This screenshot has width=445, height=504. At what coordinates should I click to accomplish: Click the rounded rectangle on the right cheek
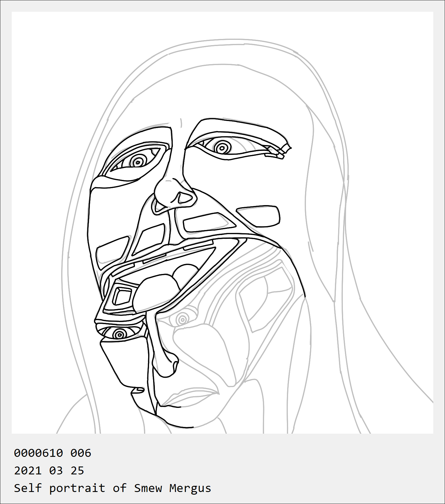tap(259, 216)
